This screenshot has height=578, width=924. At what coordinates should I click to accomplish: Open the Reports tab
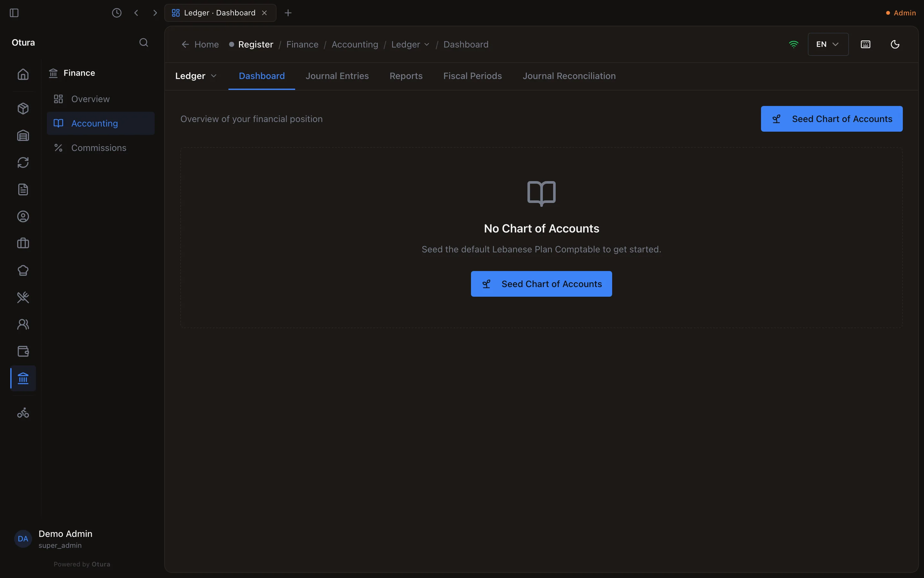(x=406, y=76)
